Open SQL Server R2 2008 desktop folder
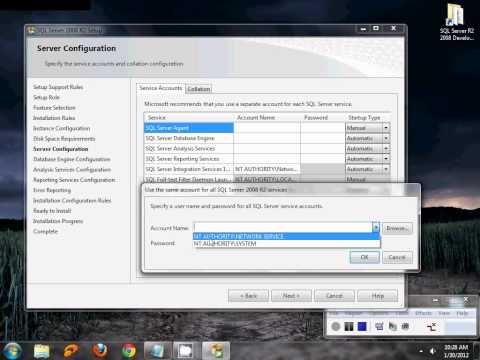This screenshot has width=480, height=360. [456, 21]
